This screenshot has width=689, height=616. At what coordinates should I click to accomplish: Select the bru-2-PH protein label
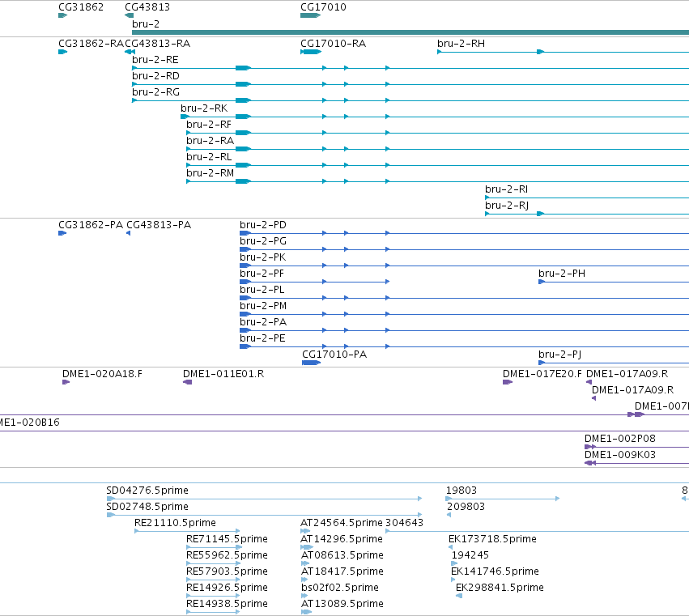562,274
